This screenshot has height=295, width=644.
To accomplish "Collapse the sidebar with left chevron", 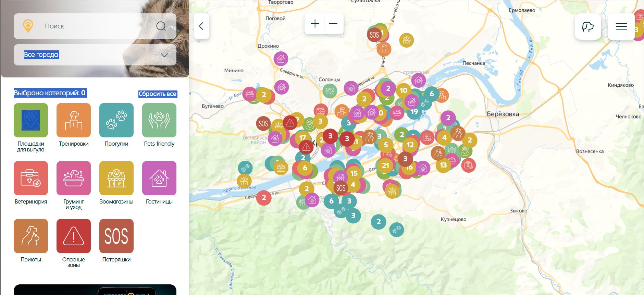I will click(201, 26).
